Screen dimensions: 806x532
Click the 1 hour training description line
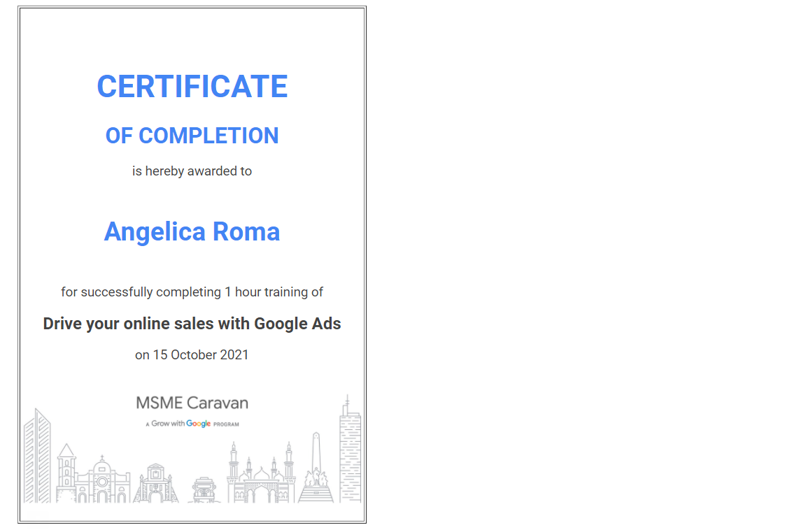pyautogui.click(x=192, y=292)
